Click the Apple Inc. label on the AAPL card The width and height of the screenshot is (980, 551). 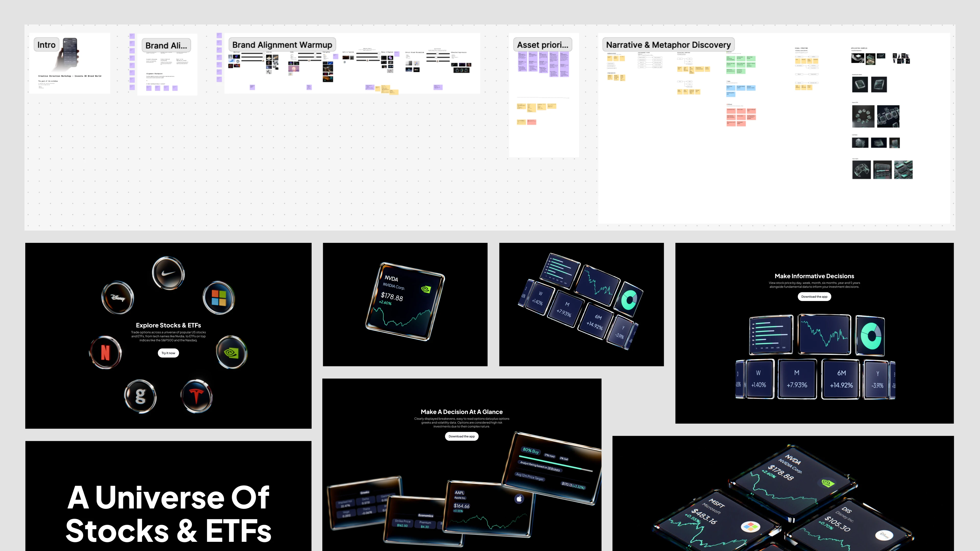coord(460,498)
